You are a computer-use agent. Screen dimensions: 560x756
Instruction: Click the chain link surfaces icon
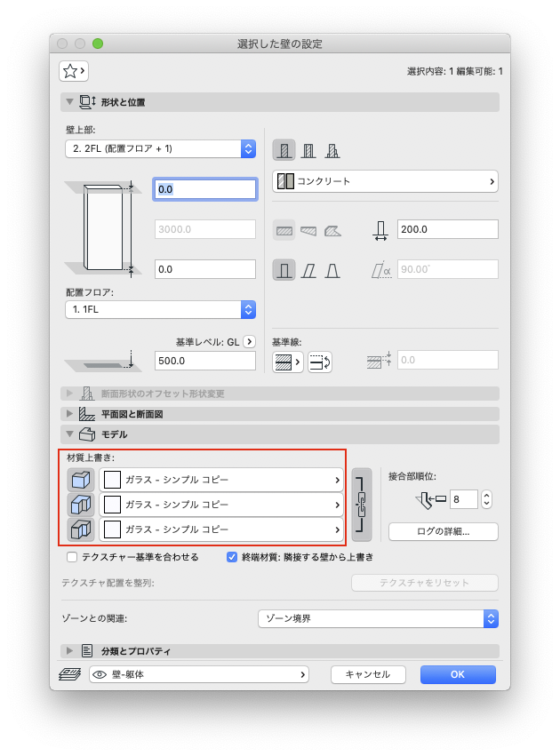[x=362, y=505]
